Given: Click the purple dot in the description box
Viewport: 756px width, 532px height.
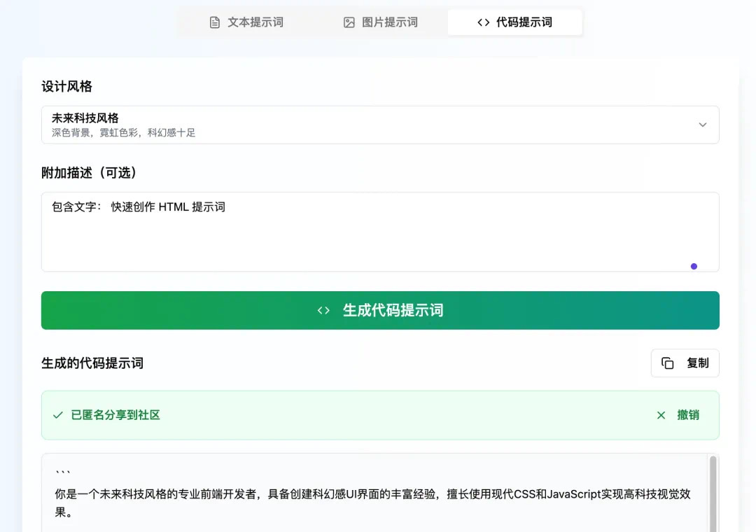Looking at the screenshot, I should pos(694,266).
